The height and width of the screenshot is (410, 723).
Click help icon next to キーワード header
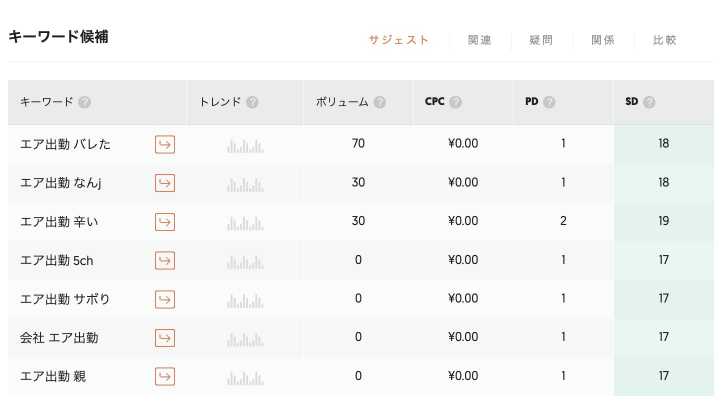(x=84, y=102)
